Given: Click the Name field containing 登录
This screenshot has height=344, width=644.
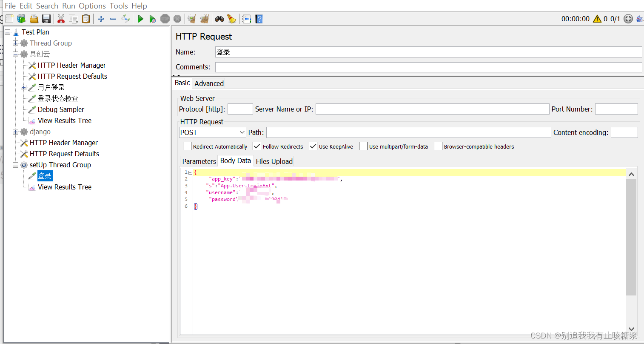Looking at the screenshot, I should pyautogui.click(x=428, y=52).
